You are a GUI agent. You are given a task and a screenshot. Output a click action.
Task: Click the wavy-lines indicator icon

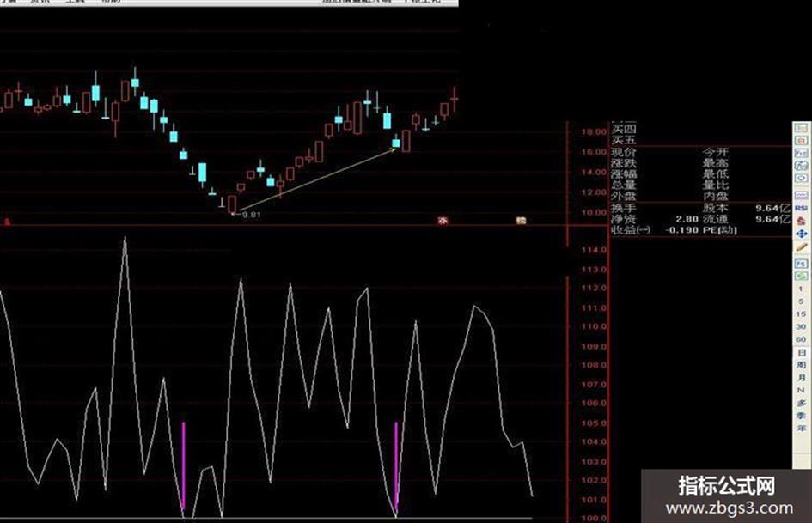point(801,195)
